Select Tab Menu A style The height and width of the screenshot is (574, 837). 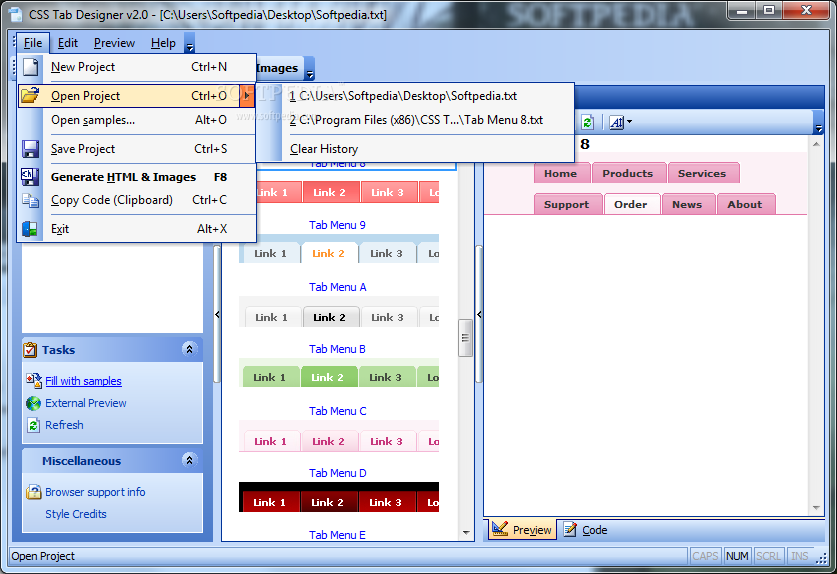337,287
